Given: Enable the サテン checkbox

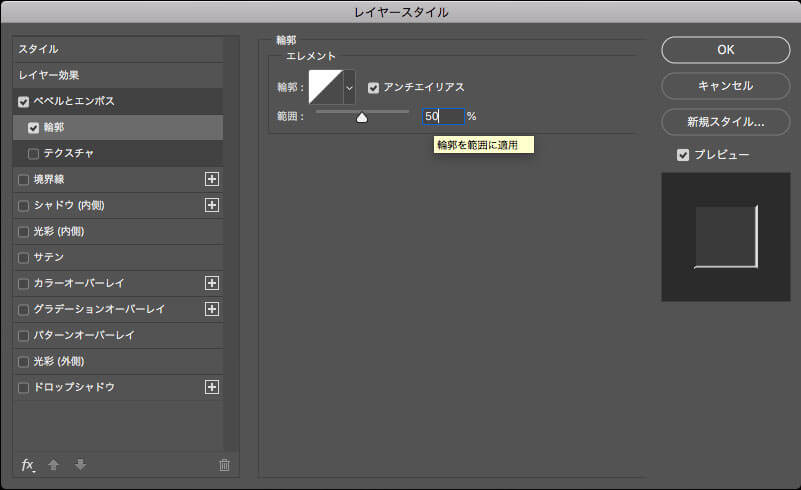Looking at the screenshot, I should 23,258.
